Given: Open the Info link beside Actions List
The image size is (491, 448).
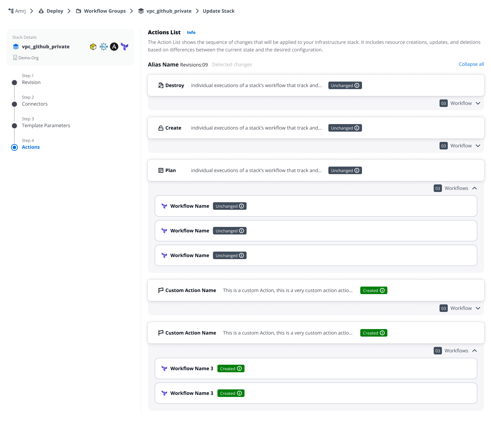Looking at the screenshot, I should (x=191, y=32).
